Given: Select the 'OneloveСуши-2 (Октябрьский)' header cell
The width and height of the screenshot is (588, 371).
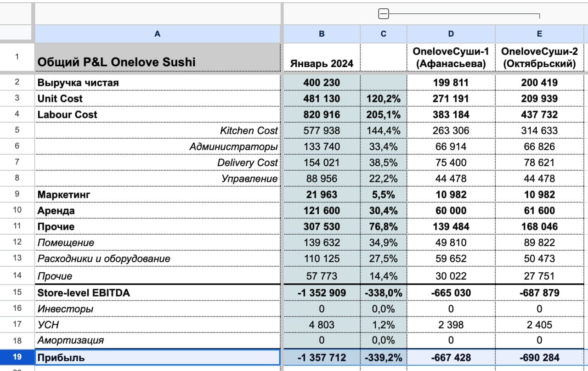Looking at the screenshot, I should click(x=539, y=57).
